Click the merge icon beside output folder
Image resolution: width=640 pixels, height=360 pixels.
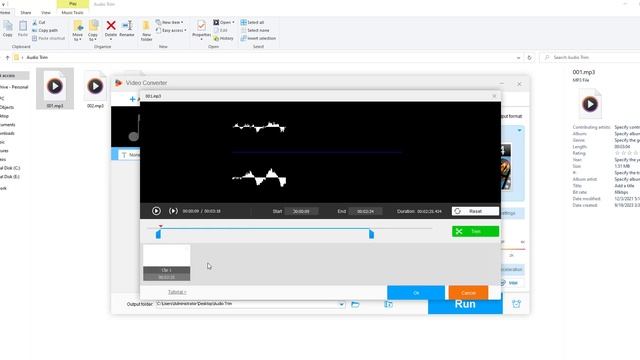388,304
